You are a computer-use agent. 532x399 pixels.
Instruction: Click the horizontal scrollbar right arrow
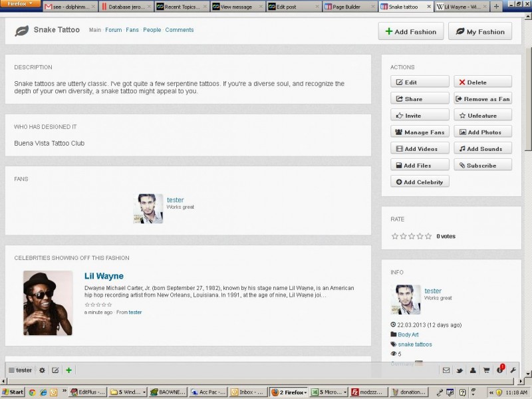coord(521,381)
